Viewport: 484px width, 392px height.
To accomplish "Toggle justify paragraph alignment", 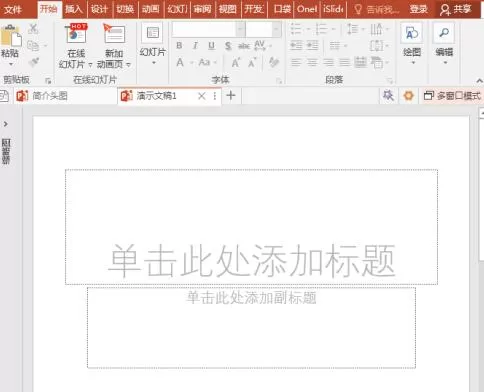I will click(344, 62).
